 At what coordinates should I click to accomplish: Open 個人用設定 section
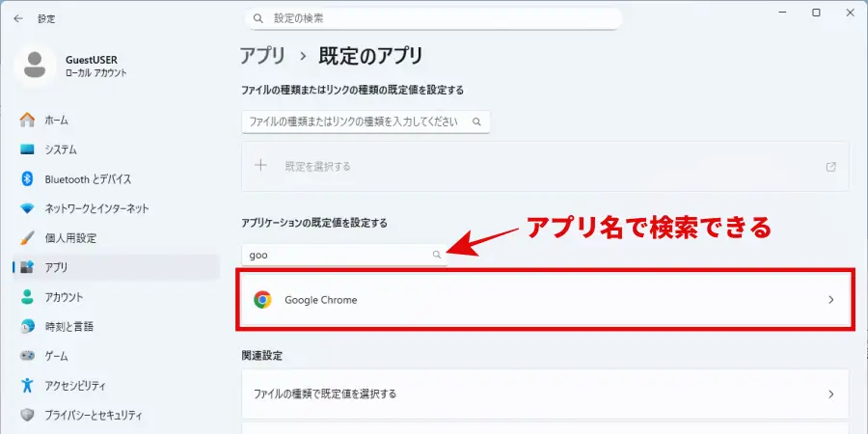(117, 238)
